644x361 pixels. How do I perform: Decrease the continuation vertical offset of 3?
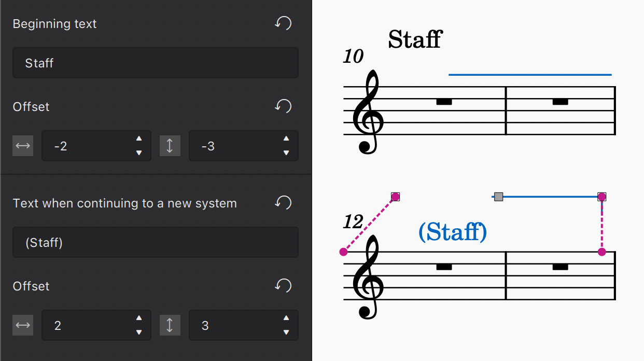286,331
